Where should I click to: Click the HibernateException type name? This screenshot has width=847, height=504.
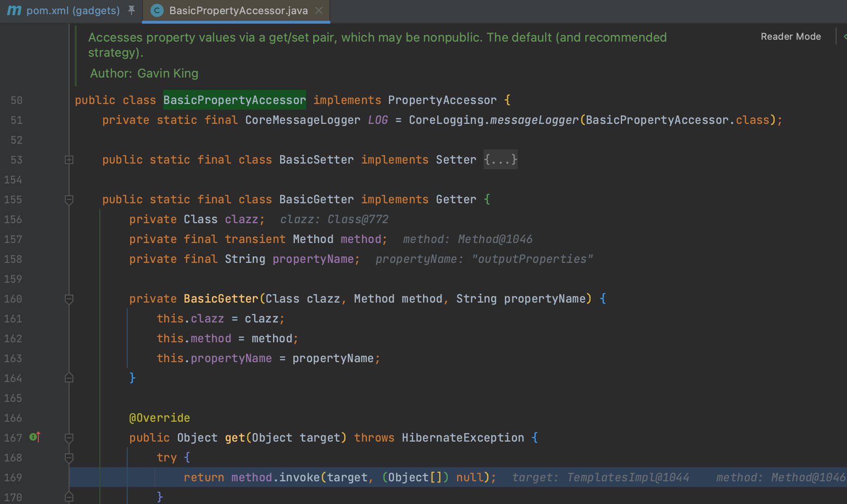click(463, 438)
